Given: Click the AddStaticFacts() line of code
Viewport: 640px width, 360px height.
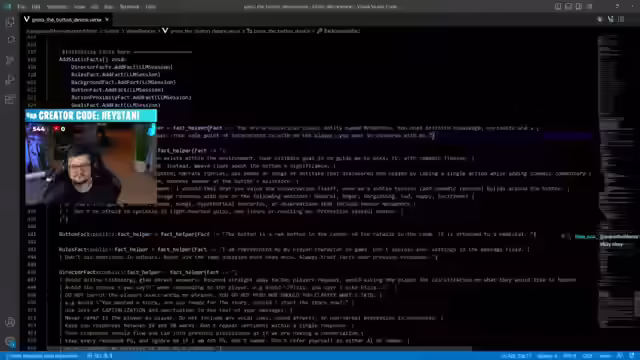Looking at the screenshot, I should pyautogui.click(x=93, y=59).
